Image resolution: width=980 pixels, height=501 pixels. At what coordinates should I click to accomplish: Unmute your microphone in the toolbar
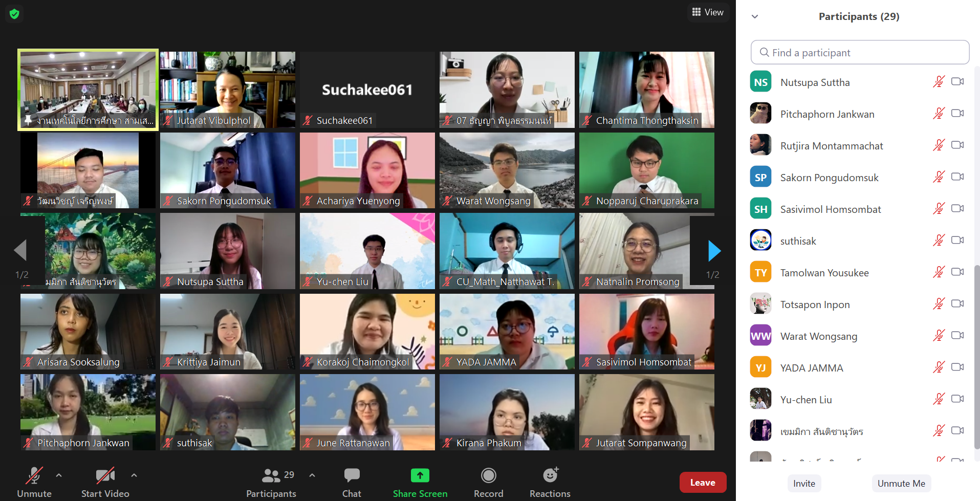[34, 476]
